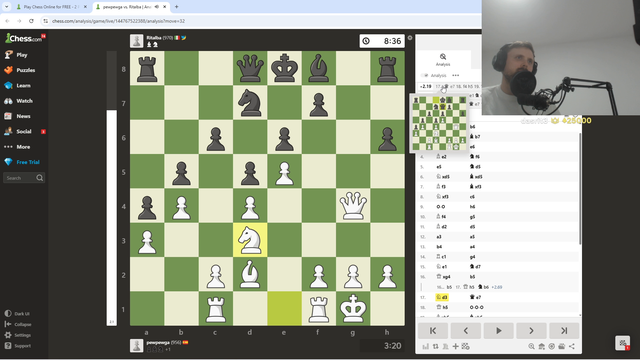Close the pewpewga vs. Ritalba tab
640x360 pixels.
(164, 7)
